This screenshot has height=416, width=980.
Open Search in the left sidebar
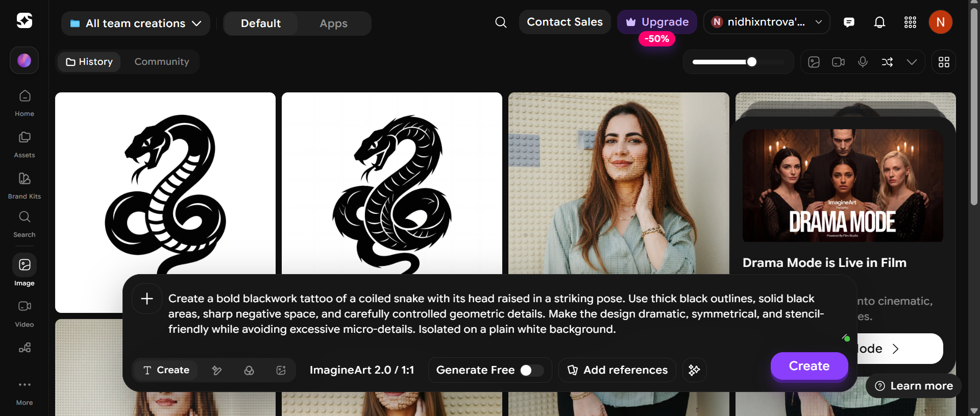pyautogui.click(x=24, y=225)
